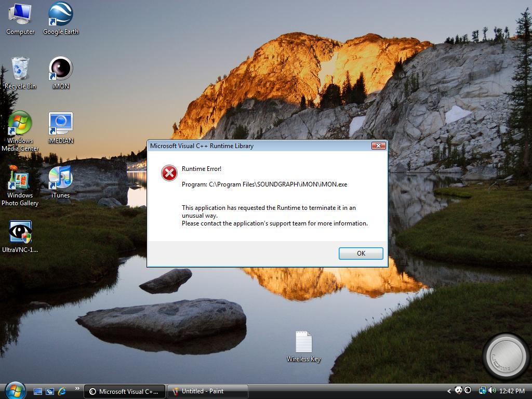Image resolution: width=532 pixels, height=399 pixels.
Task: Select the iMEDIAN desktop shortcut
Action: pos(61,128)
